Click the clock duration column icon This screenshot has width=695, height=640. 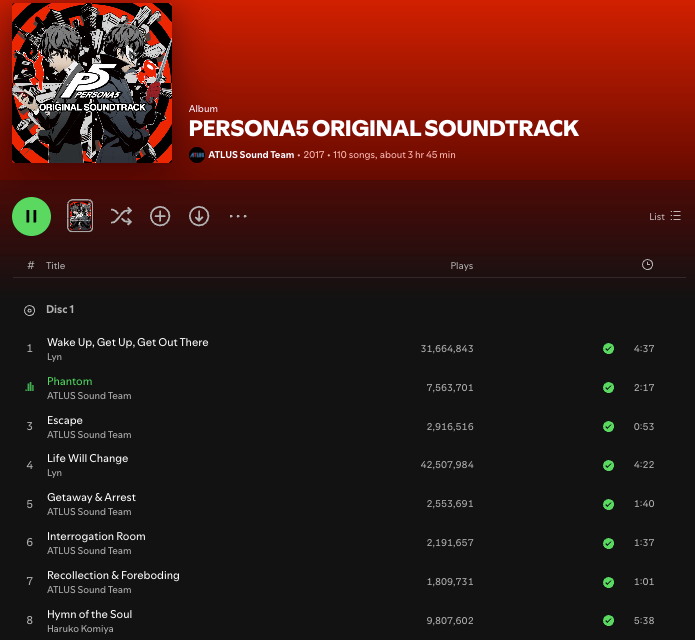point(648,265)
